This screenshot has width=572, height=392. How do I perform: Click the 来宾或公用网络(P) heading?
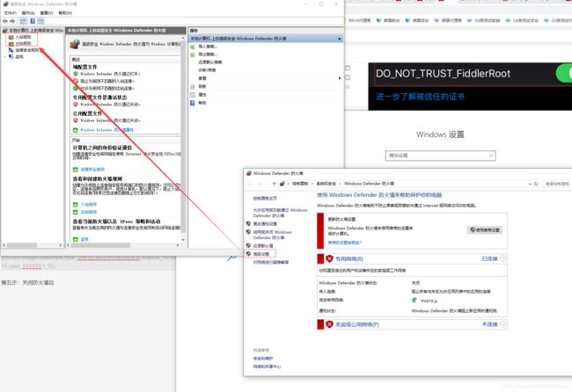coord(357,324)
